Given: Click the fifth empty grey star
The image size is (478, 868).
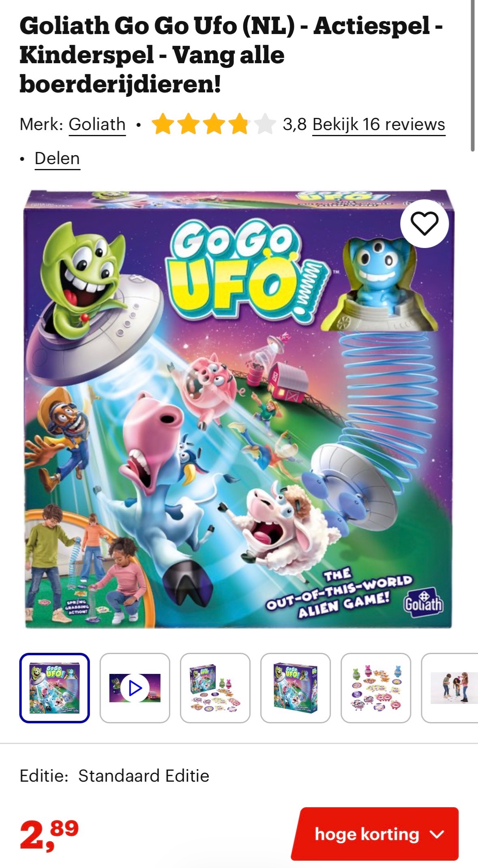Looking at the screenshot, I should point(265,124).
